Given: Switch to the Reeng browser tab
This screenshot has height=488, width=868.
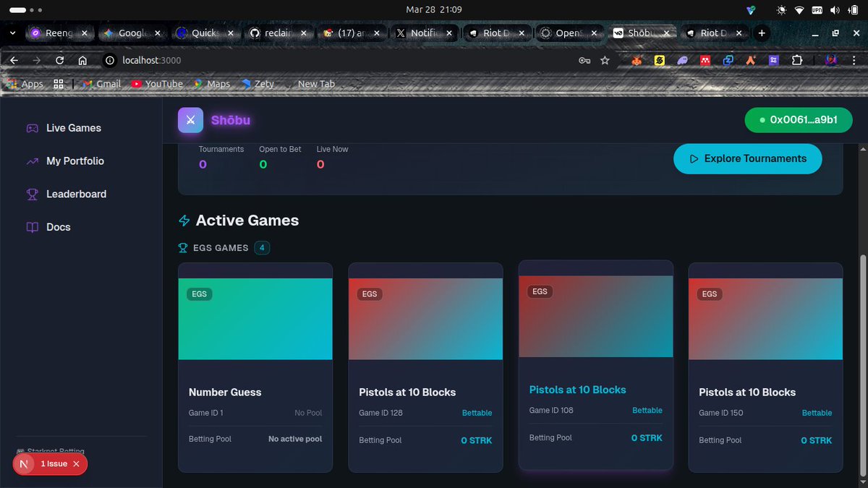Looking at the screenshot, I should point(59,33).
